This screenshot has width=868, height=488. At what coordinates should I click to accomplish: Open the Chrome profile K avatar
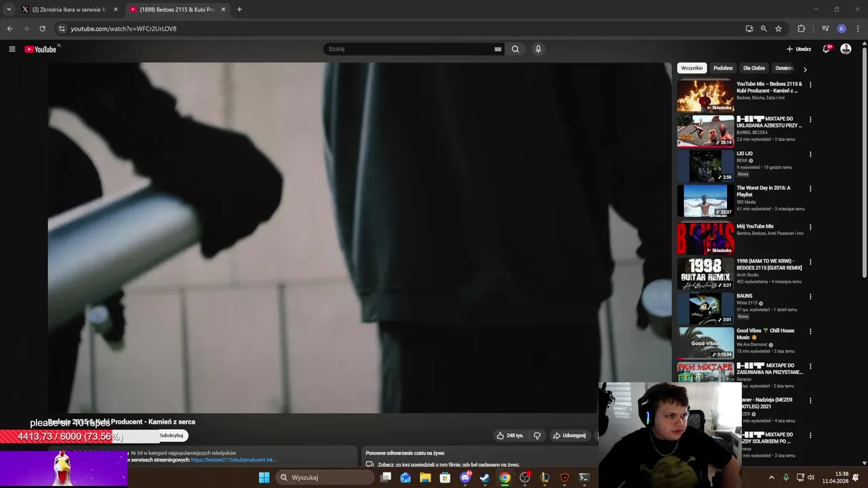pyautogui.click(x=842, y=28)
